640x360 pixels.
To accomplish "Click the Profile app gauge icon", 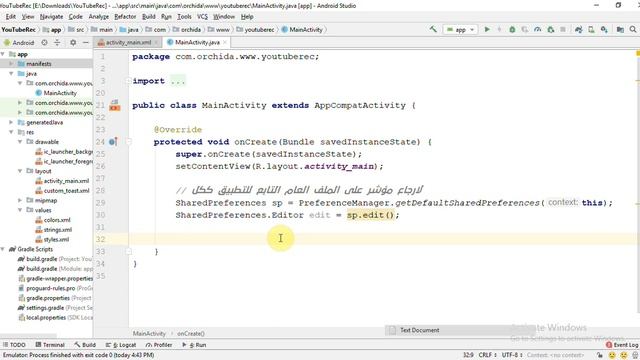I will [x=538, y=29].
